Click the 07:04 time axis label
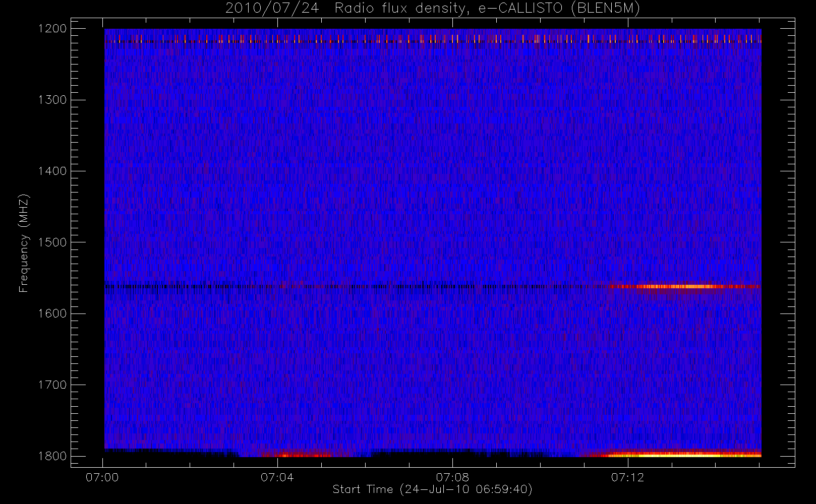The image size is (816, 504). [x=277, y=477]
